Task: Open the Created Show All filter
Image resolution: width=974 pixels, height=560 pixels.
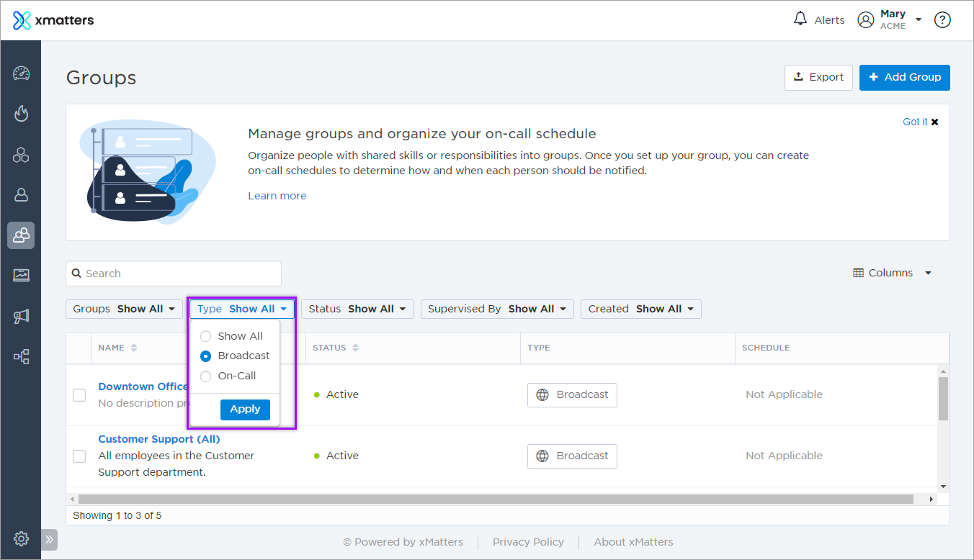Action: coord(641,309)
